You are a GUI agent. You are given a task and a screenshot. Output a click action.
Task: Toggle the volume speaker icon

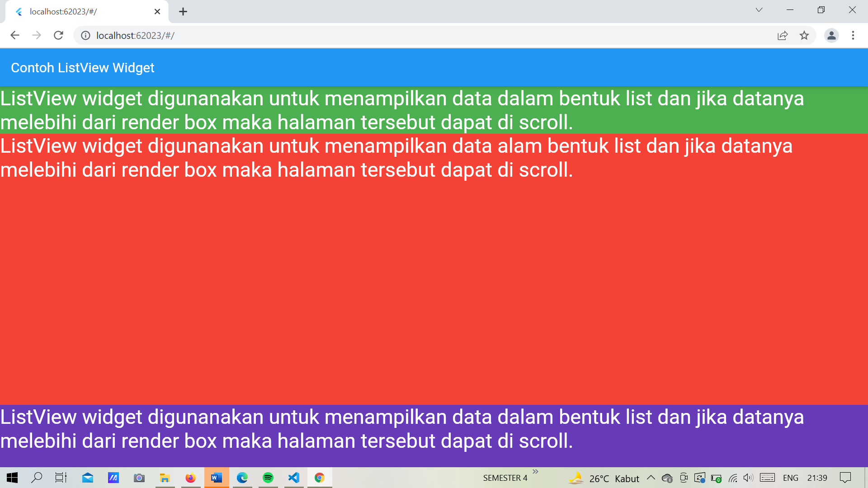pos(748,478)
